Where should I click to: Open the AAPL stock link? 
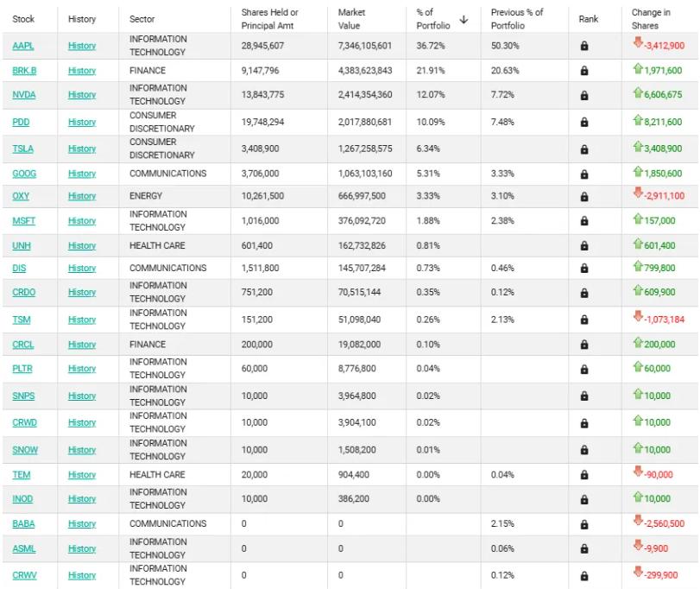pos(23,46)
